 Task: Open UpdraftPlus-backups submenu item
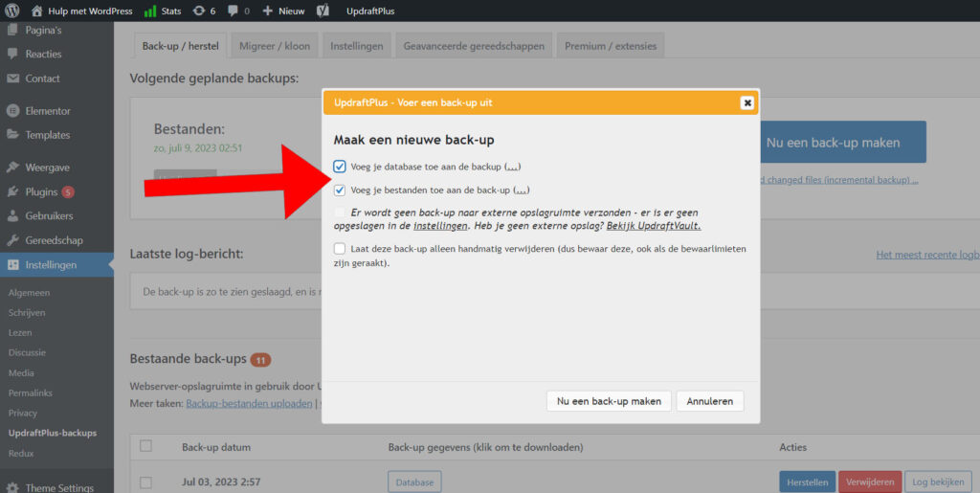pyautogui.click(x=53, y=433)
